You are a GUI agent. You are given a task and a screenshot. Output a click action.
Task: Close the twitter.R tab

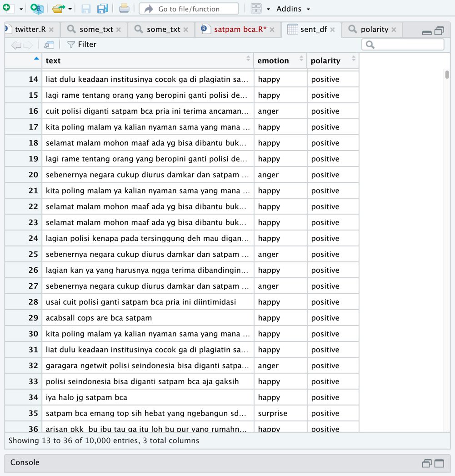(x=52, y=30)
